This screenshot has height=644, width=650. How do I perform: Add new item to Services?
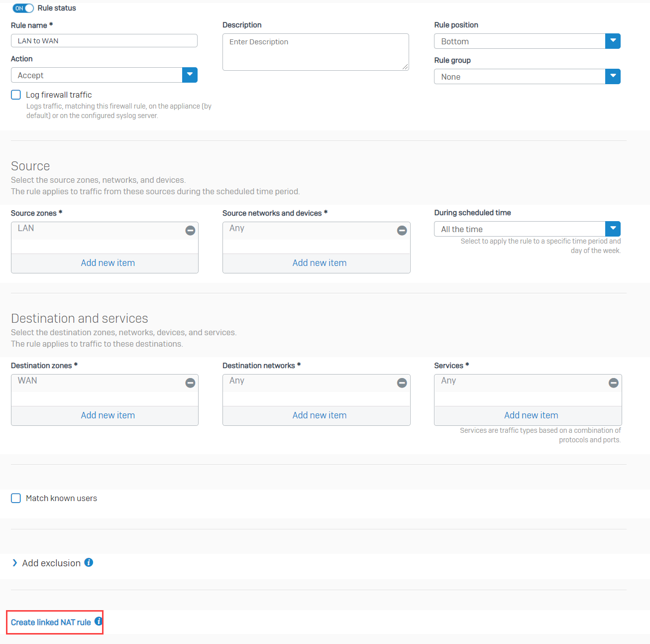point(531,415)
